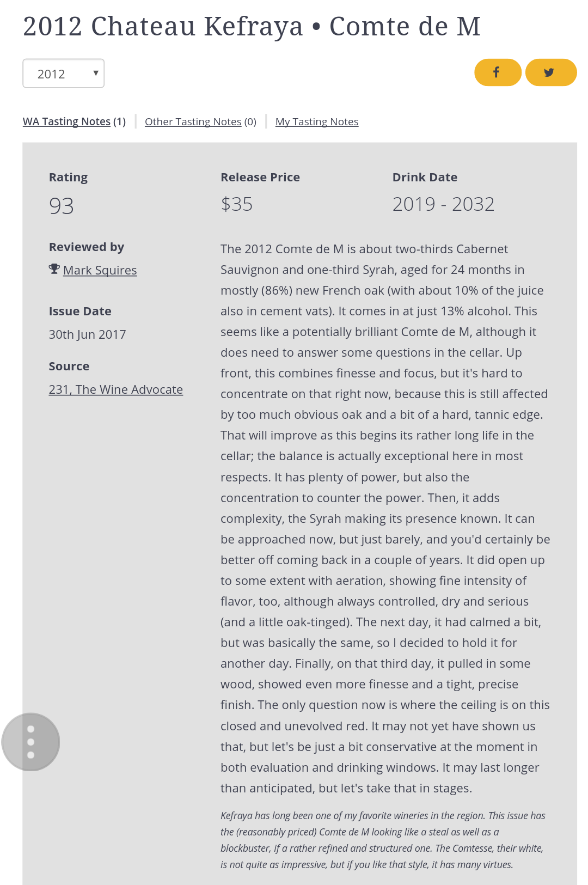Click the Reviewed by heading
This screenshot has height=885, width=588.
point(87,247)
